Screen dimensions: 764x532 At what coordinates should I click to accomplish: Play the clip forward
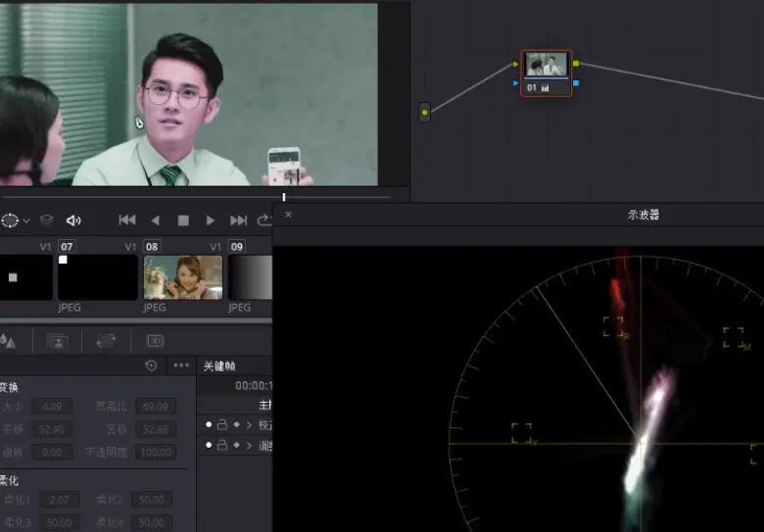tap(210, 220)
